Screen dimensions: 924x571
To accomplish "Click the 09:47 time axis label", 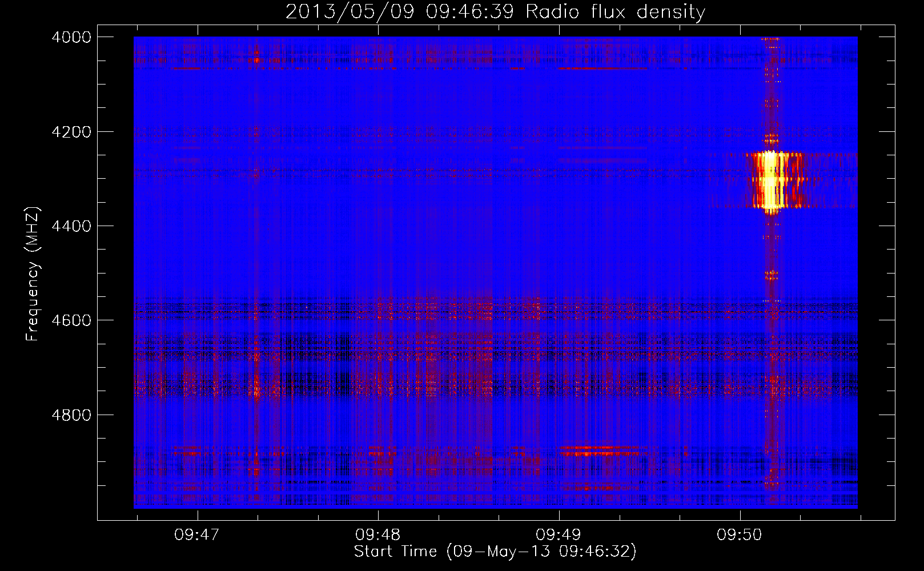I will point(197,534).
